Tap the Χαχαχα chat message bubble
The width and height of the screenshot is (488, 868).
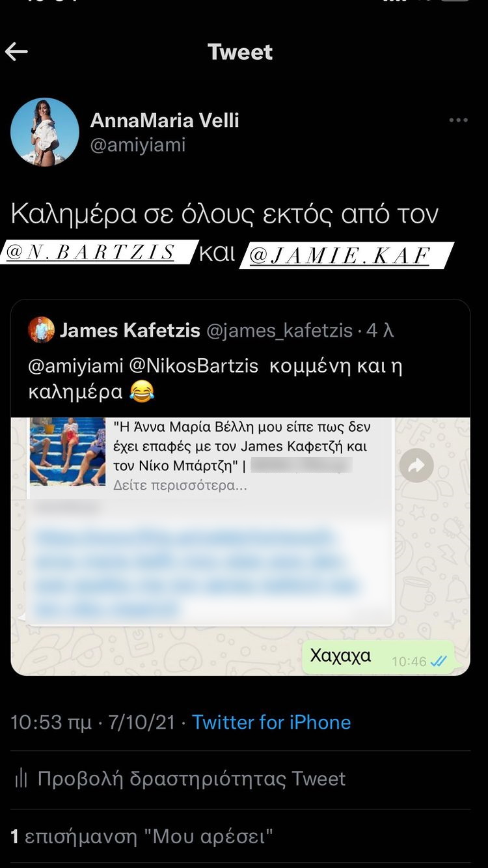378,656
